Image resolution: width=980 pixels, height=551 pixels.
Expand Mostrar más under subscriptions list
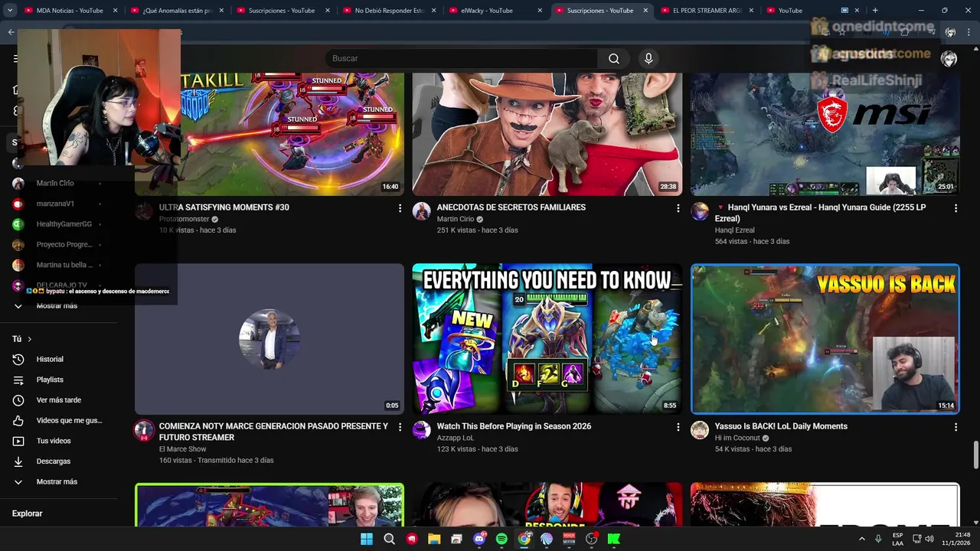(x=59, y=306)
